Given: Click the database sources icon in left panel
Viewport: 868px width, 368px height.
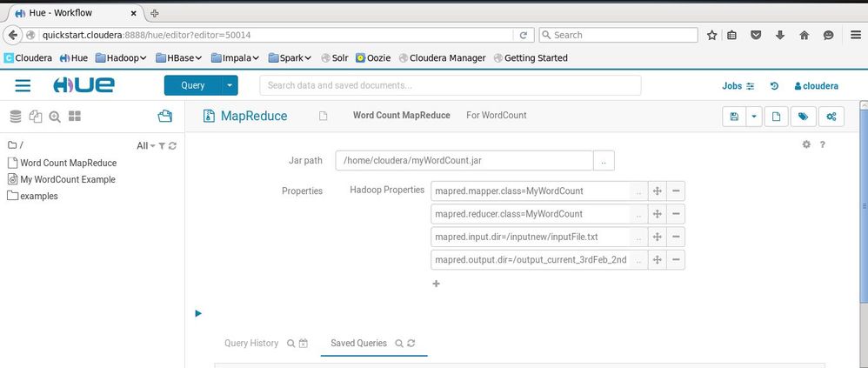Looking at the screenshot, I should coord(15,117).
